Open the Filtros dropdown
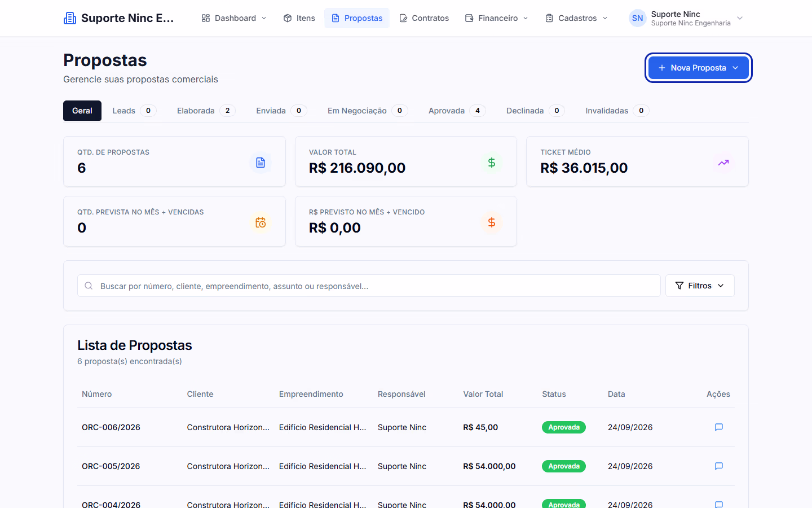Image resolution: width=812 pixels, height=508 pixels. 700,286
